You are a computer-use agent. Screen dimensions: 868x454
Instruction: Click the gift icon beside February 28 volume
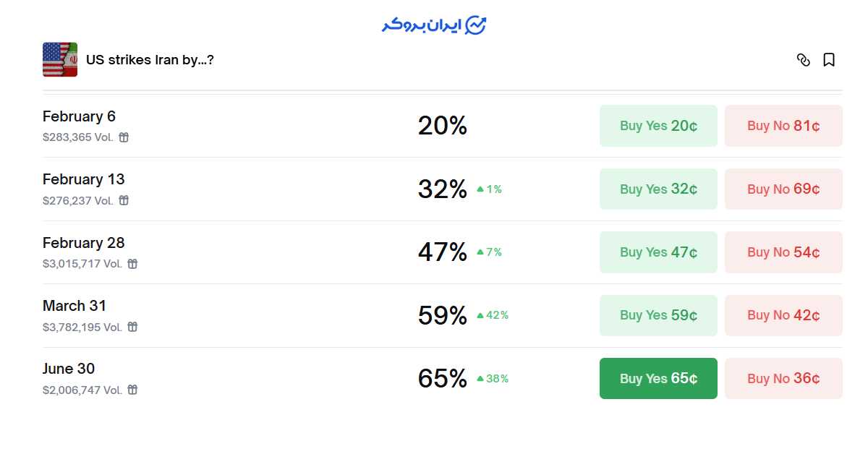pos(132,264)
